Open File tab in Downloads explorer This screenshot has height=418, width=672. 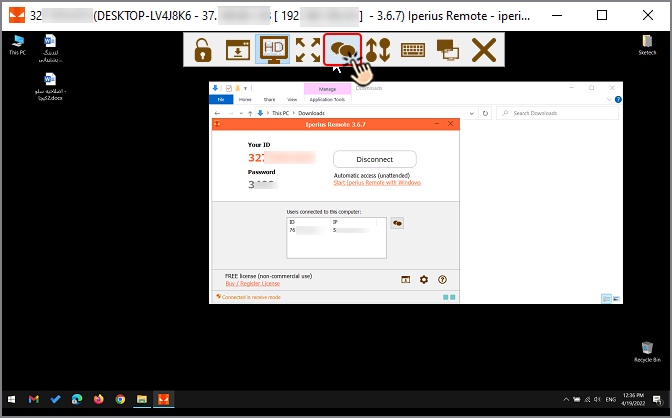point(221,99)
